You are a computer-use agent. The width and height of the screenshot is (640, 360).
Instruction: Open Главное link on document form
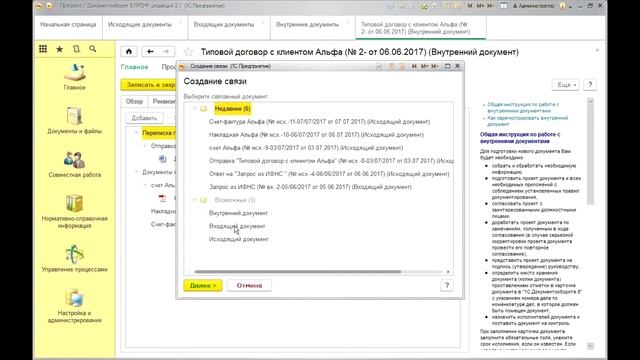134,67
